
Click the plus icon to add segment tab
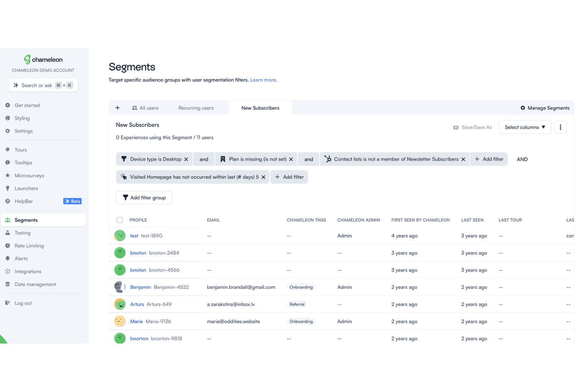point(118,108)
